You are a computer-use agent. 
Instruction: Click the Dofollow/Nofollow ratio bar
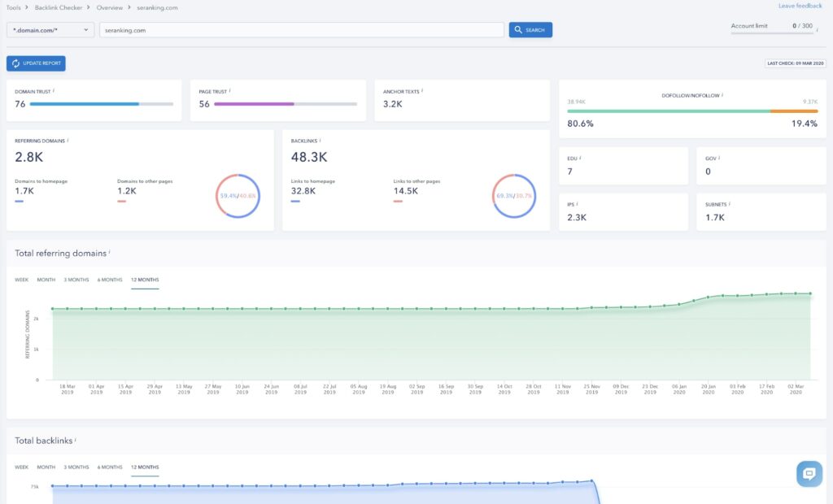(692, 111)
